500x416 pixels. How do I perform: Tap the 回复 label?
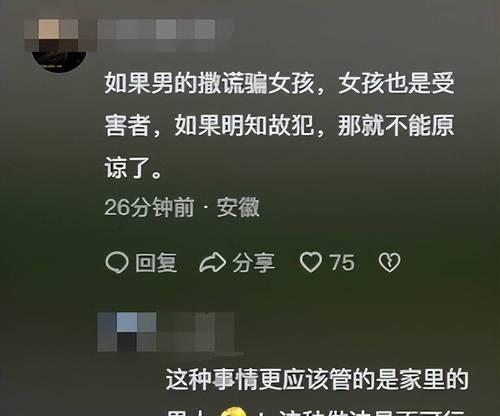(156, 263)
